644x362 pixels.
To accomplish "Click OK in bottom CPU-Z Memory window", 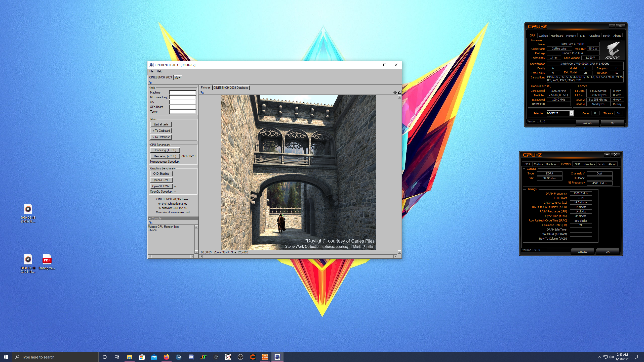I will 608,252.
